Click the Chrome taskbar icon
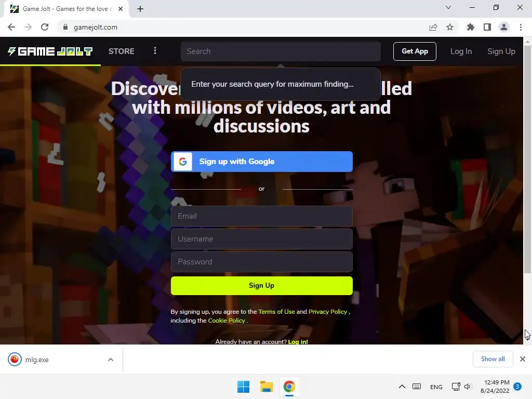This screenshot has height=399, width=532. coord(289,387)
